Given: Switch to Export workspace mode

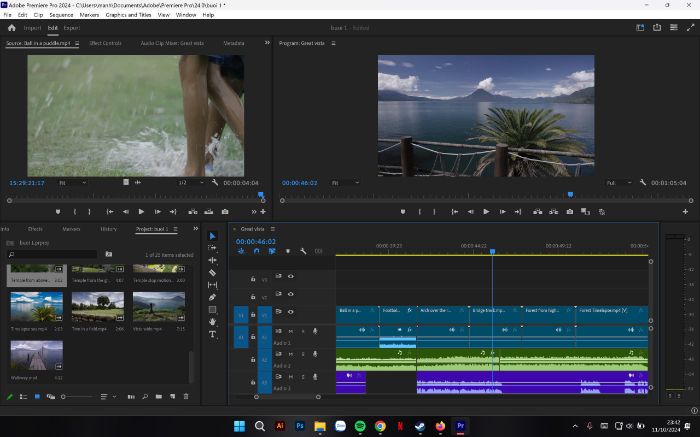Looking at the screenshot, I should coord(71,28).
